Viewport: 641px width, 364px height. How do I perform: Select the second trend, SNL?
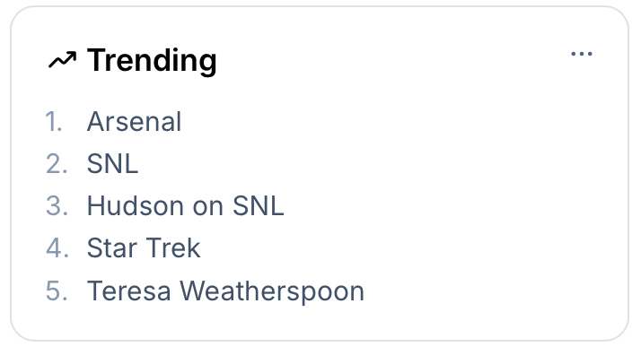click(x=112, y=164)
